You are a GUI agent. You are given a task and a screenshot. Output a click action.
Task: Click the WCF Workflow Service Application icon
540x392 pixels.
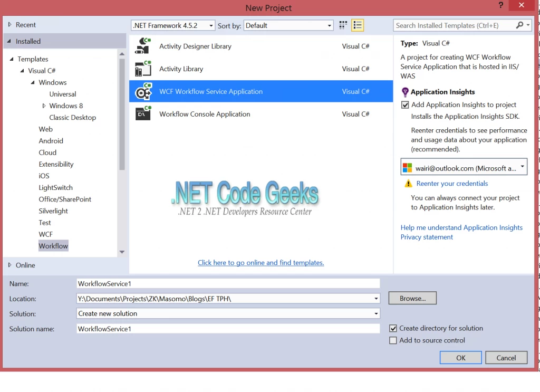tap(143, 91)
